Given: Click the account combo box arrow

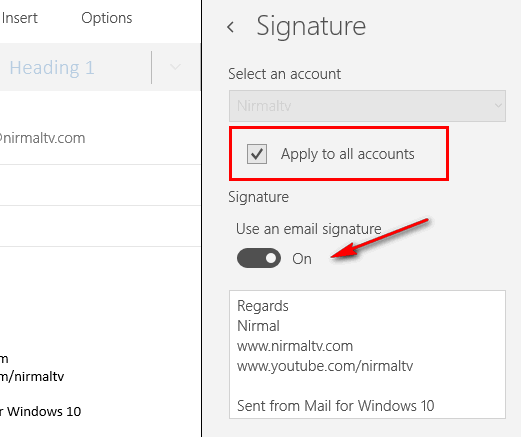Looking at the screenshot, I should point(498,106).
